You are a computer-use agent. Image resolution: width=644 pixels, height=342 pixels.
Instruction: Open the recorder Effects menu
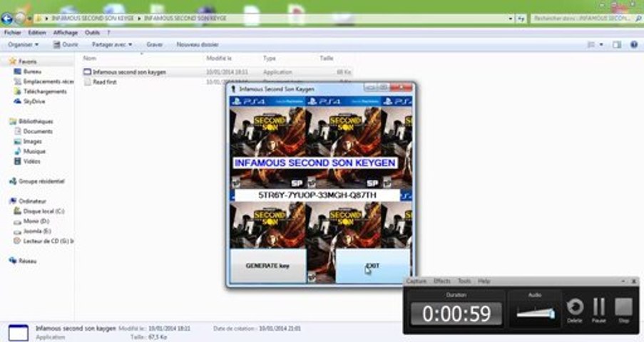point(442,281)
